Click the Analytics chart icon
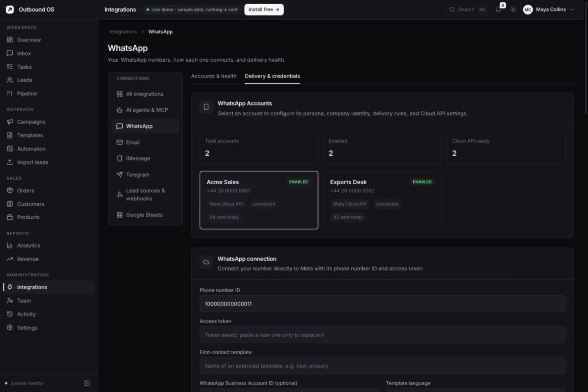Viewport: 588px width, 392px height. click(10, 246)
